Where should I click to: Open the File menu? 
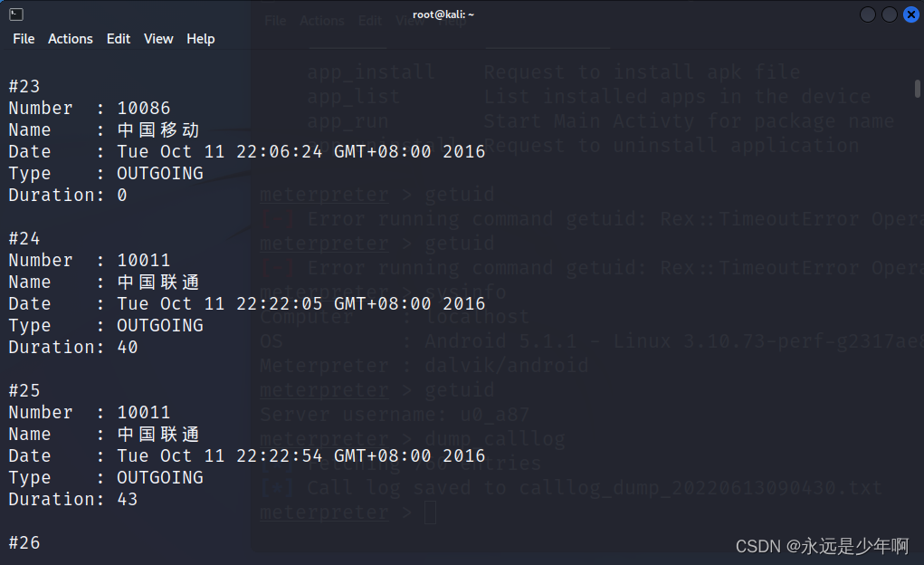(24, 39)
